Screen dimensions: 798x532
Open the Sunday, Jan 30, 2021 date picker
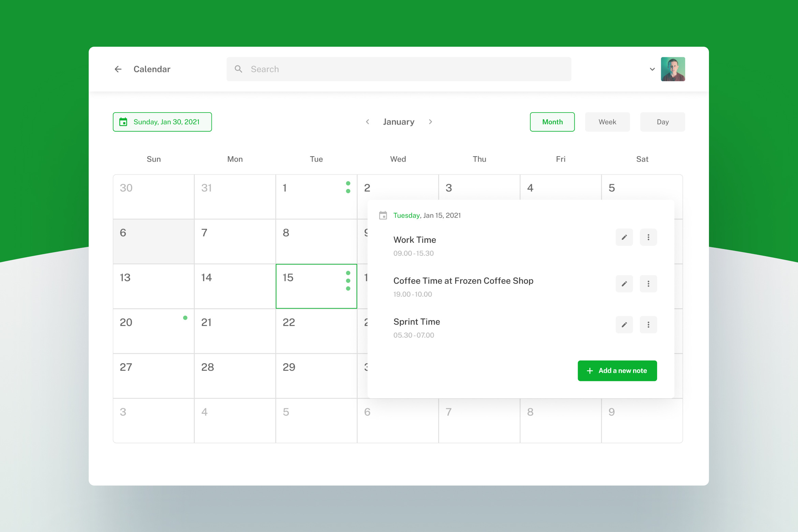tap(162, 122)
